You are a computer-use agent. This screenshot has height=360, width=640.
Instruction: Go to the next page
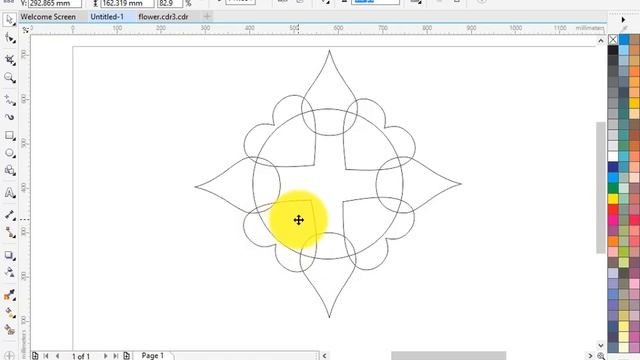tap(105, 356)
